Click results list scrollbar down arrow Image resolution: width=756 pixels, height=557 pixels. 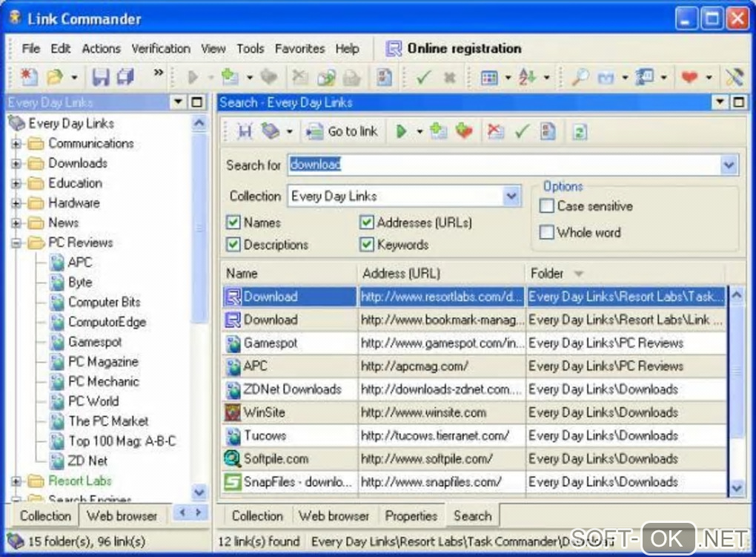click(736, 488)
